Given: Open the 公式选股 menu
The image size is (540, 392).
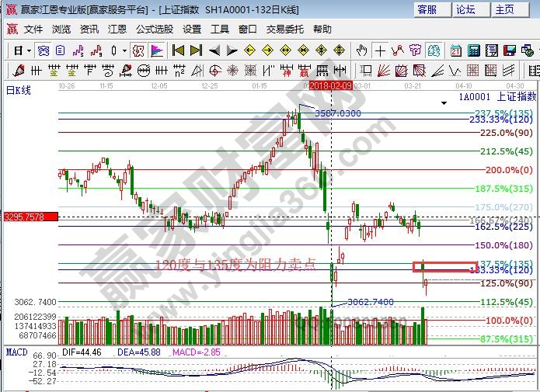Looking at the screenshot, I should point(154,29).
